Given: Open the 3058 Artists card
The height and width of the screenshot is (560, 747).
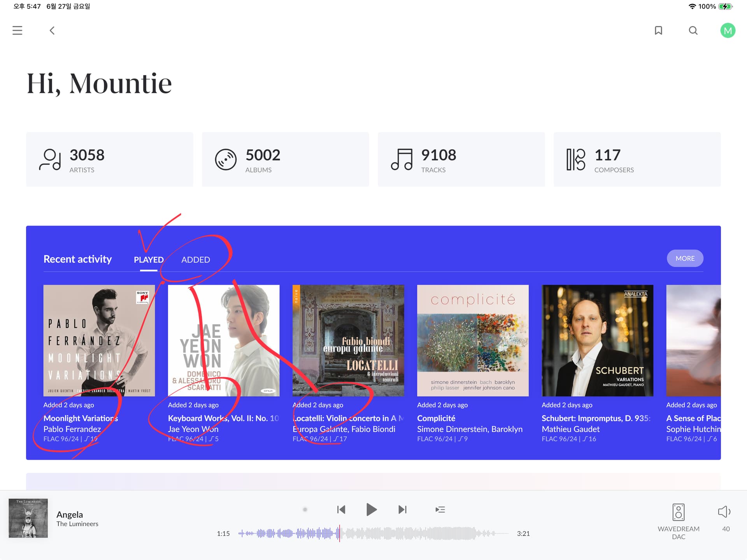Looking at the screenshot, I should [109, 159].
